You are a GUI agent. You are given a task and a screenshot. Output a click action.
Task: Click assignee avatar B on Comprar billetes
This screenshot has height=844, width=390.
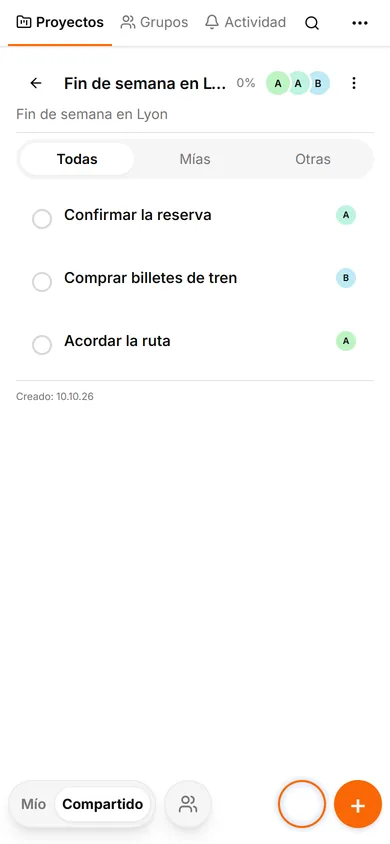346,278
